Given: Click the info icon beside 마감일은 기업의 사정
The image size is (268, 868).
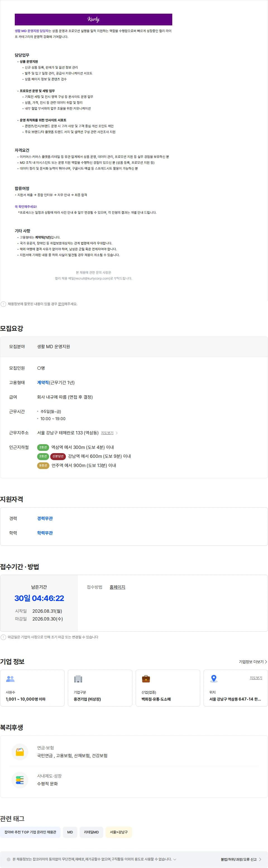Looking at the screenshot, I should (3, 637).
